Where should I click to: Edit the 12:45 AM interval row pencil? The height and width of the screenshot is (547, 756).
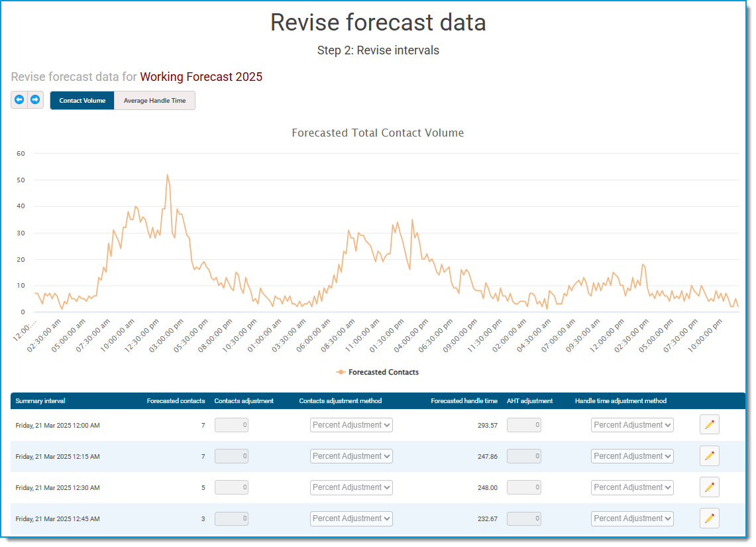tap(709, 518)
